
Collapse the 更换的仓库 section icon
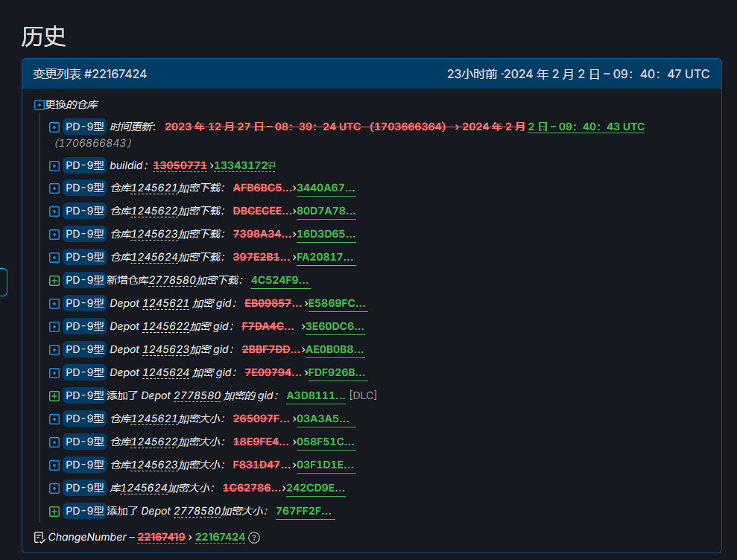39,105
